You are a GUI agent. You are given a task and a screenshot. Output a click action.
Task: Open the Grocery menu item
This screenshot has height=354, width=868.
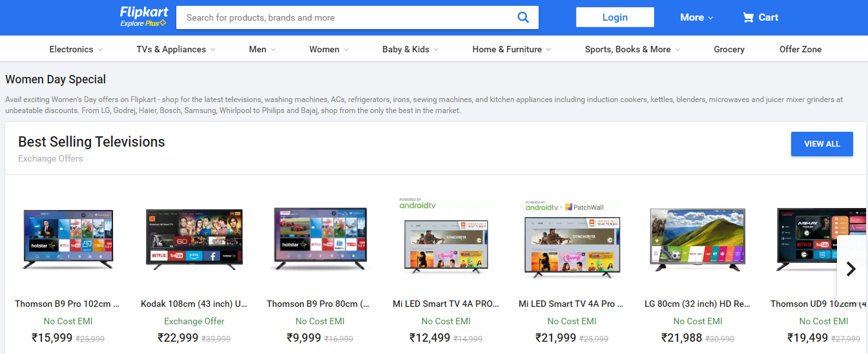point(729,49)
